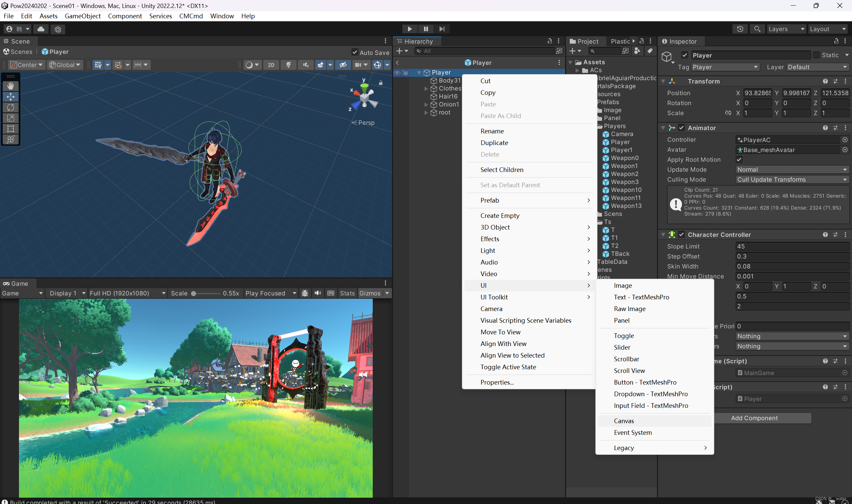Image resolution: width=852 pixels, height=504 pixels.
Task: Open the Tag dropdown showing Player
Action: click(725, 67)
